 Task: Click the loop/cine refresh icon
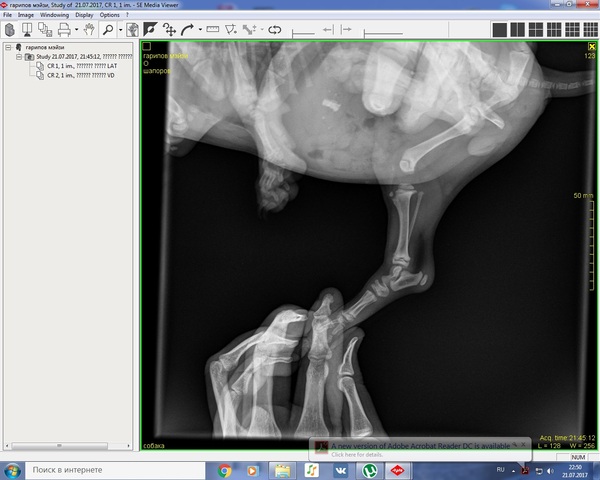pos(275,30)
